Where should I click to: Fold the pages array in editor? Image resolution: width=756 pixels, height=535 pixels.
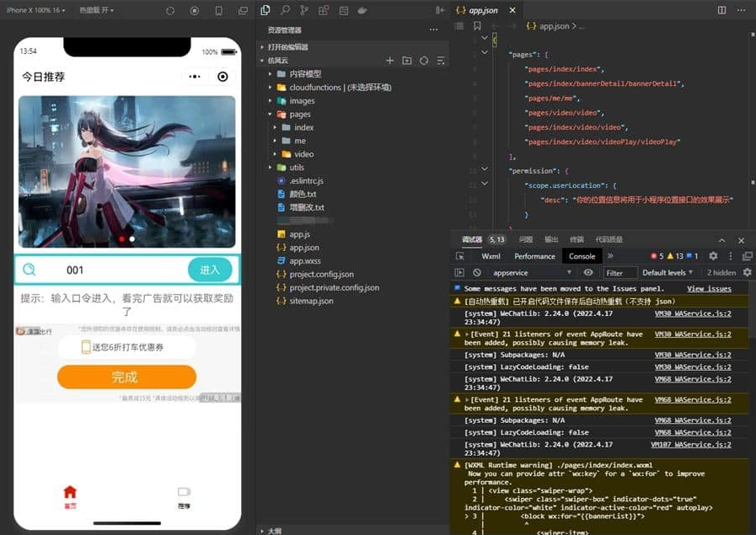(x=485, y=52)
